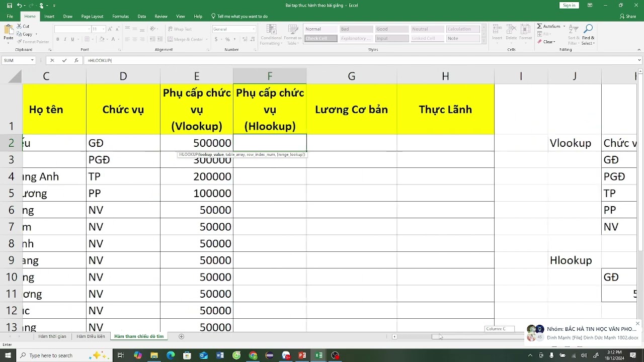Confirm the formula with check mark

64,60
